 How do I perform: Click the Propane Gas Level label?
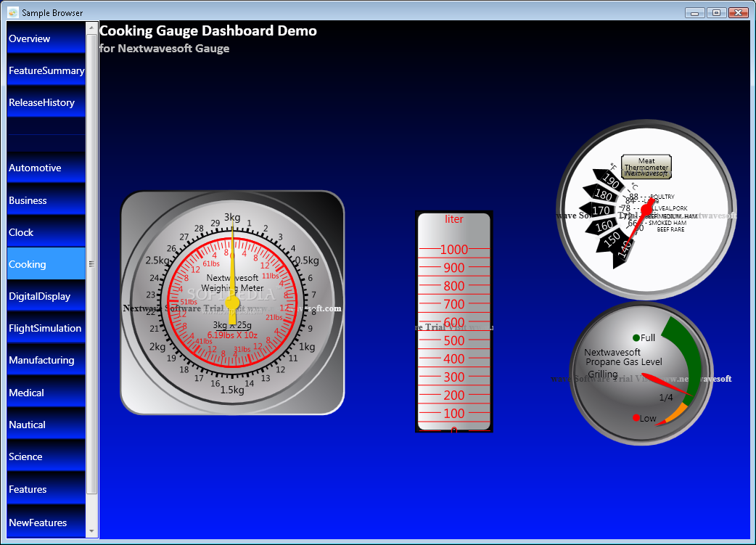624,361
